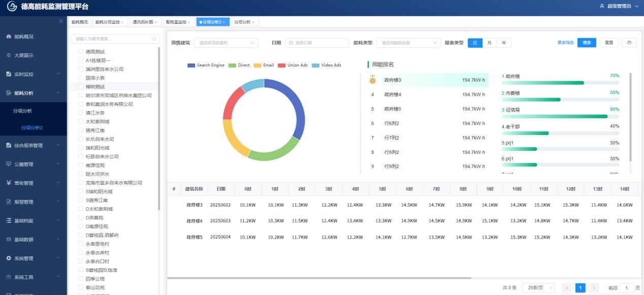Click the user avatar icon beside 超级管理员
This screenshot has height=295, width=644.
point(602,6)
